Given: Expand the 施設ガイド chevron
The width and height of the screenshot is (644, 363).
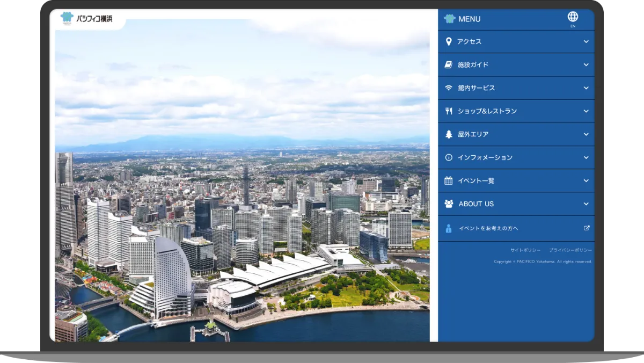Looking at the screenshot, I should pos(586,64).
